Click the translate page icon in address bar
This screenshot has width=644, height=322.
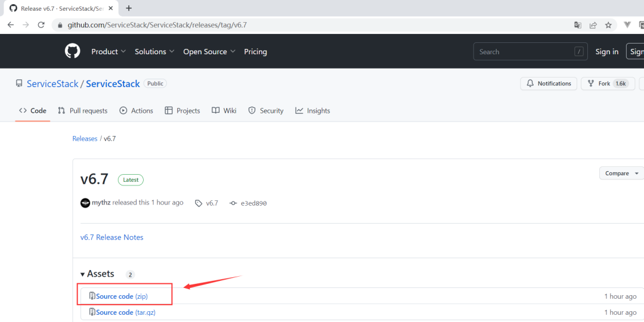pos(578,25)
